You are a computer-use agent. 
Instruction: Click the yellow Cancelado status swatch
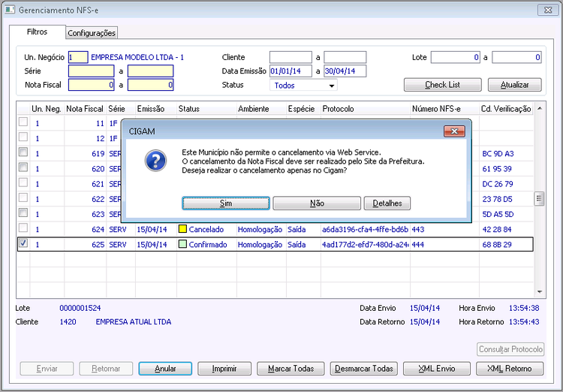pos(182,228)
